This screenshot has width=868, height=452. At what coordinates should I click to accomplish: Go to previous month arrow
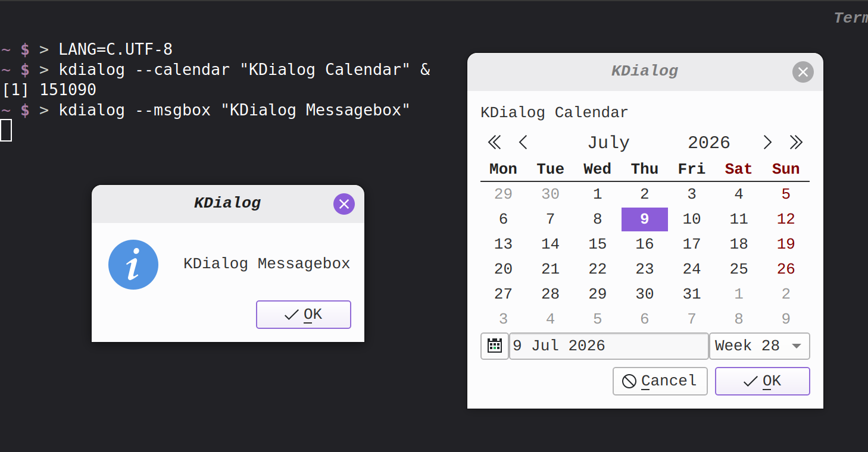point(523,143)
